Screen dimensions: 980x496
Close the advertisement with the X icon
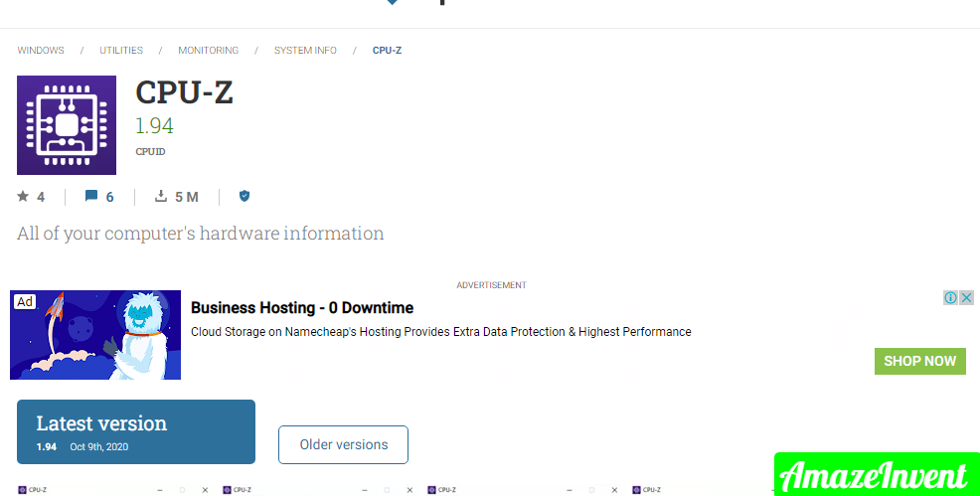pyautogui.click(x=966, y=297)
